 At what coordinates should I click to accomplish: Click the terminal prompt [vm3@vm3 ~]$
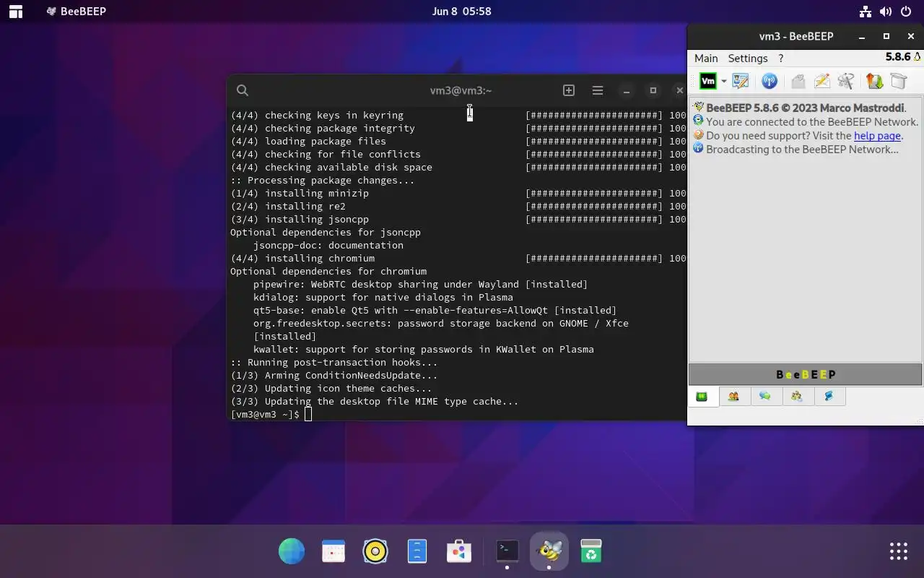point(265,414)
